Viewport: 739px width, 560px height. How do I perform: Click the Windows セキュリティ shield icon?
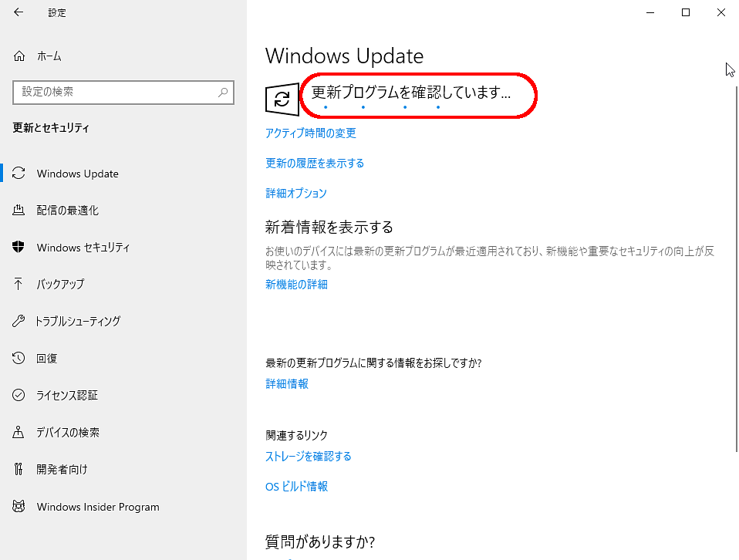tap(19, 248)
